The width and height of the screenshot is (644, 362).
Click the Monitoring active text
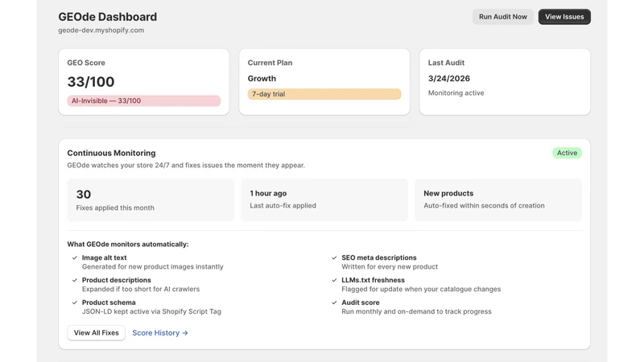(456, 93)
